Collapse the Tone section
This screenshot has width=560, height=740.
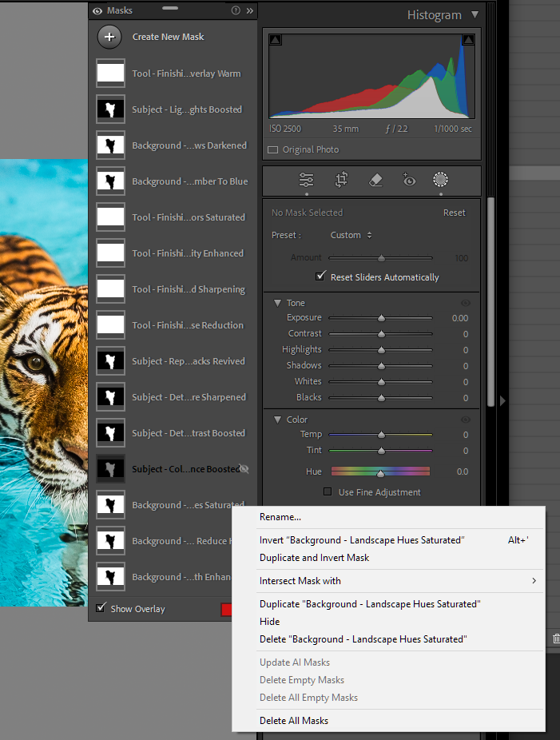277,303
